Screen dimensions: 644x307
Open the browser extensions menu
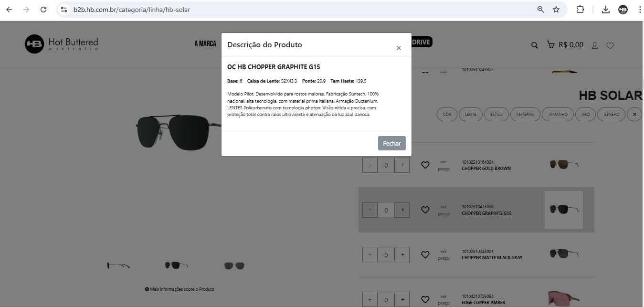pyautogui.click(x=581, y=10)
